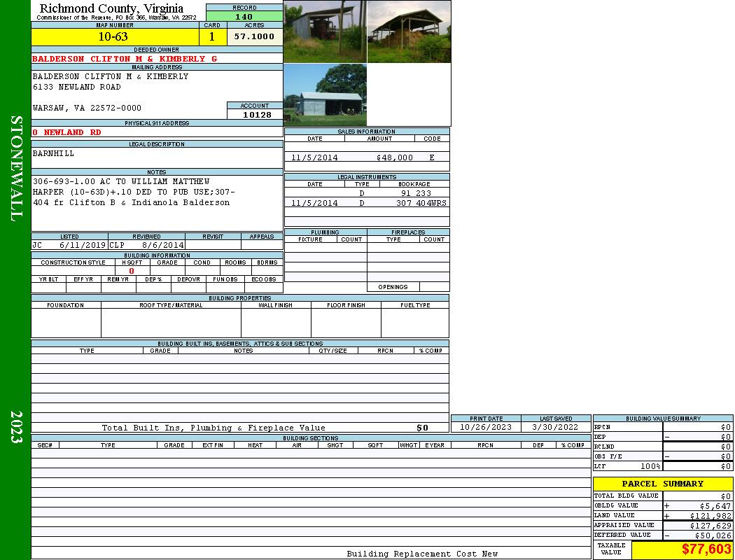The height and width of the screenshot is (560, 735).
Task: Click the notes text about William Matthew Harper
Action: click(x=133, y=192)
